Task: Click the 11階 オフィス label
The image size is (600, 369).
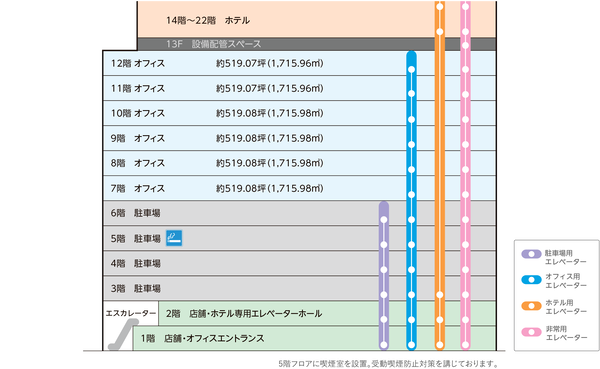Action: point(138,88)
